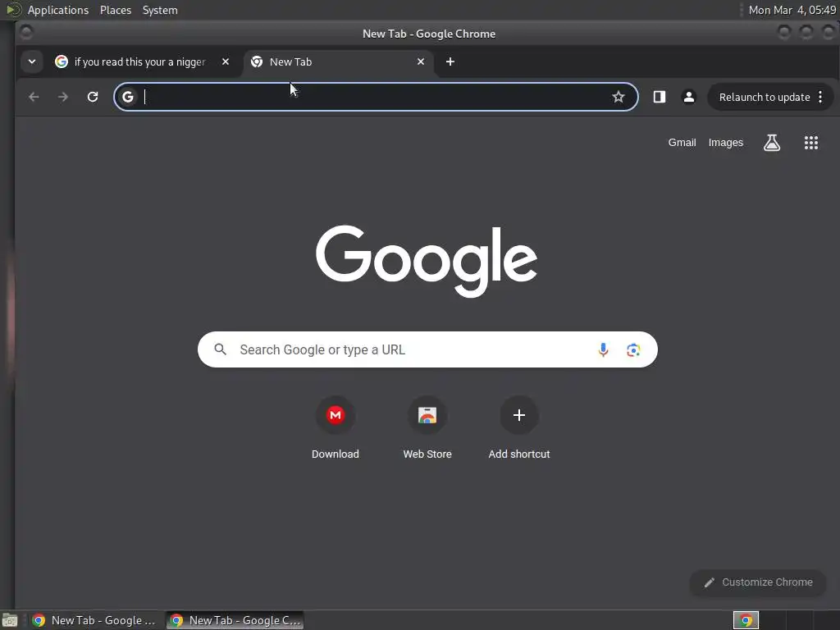
Task: Click the back navigation arrow
Action: tap(34, 97)
